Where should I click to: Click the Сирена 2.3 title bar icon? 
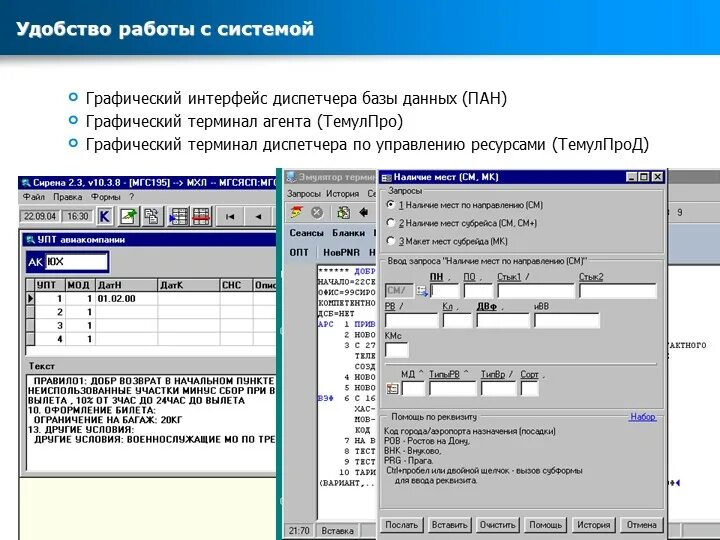26,183
